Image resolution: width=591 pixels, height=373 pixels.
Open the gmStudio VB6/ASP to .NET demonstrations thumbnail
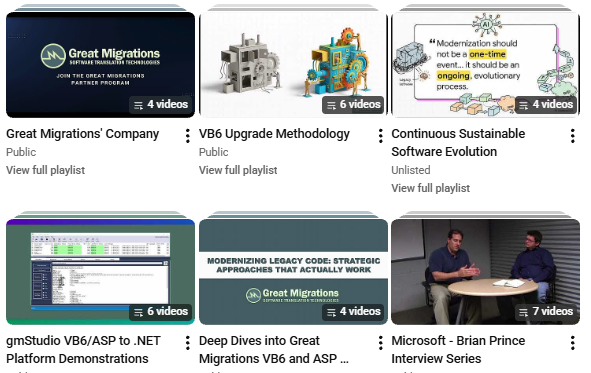click(x=100, y=272)
